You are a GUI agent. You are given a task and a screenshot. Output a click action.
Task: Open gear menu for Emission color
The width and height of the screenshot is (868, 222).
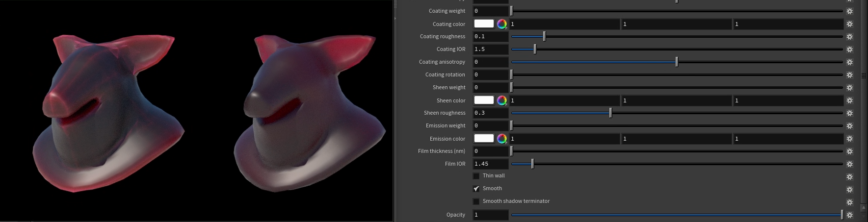pyautogui.click(x=850, y=139)
